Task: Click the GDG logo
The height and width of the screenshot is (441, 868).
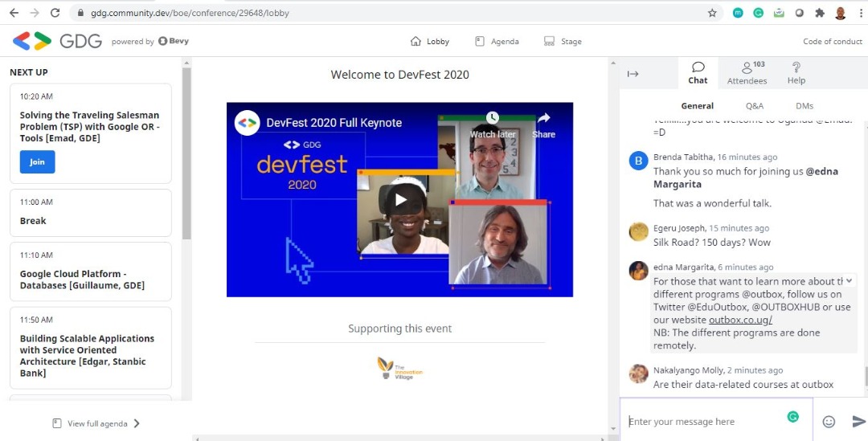Action: (x=57, y=41)
